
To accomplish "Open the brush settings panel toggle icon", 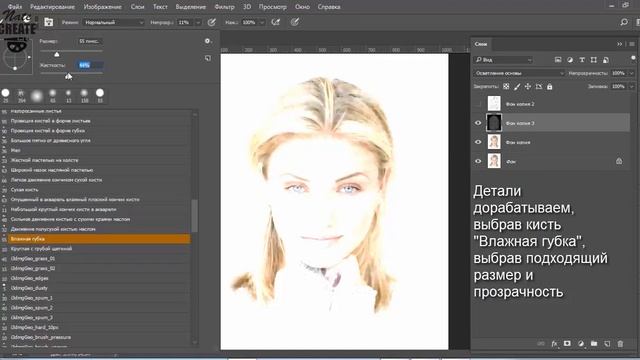I will 49,22.
